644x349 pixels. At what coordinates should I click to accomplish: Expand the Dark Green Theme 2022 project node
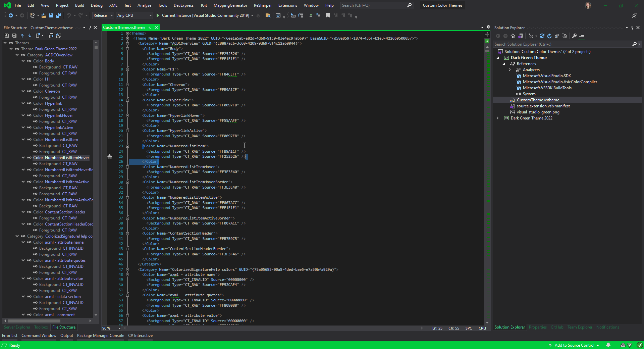(497, 118)
